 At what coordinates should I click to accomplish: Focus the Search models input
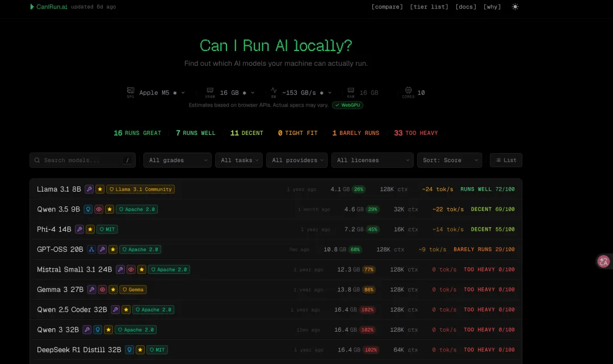point(82,160)
